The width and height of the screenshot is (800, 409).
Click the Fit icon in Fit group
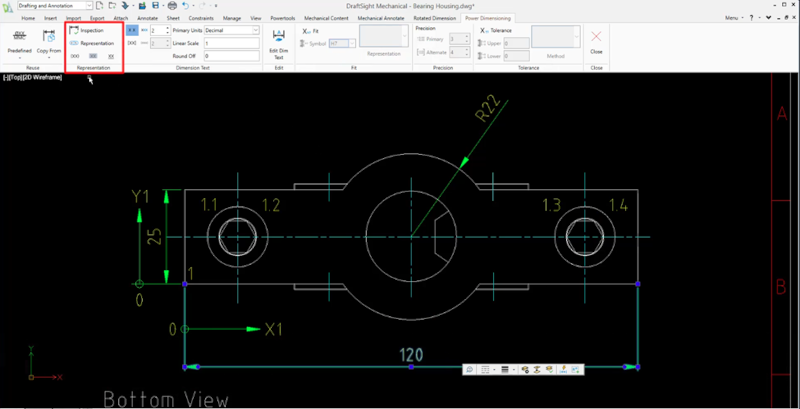click(309, 31)
